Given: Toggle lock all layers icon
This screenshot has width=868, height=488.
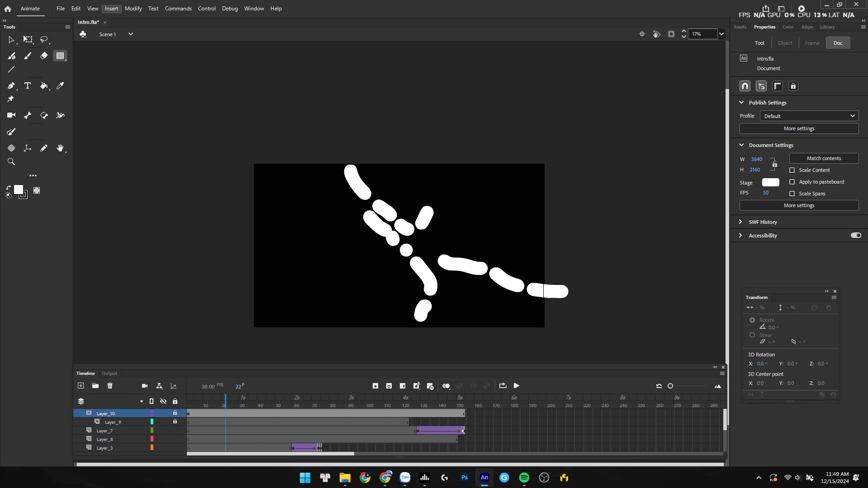Looking at the screenshot, I should click(175, 401).
